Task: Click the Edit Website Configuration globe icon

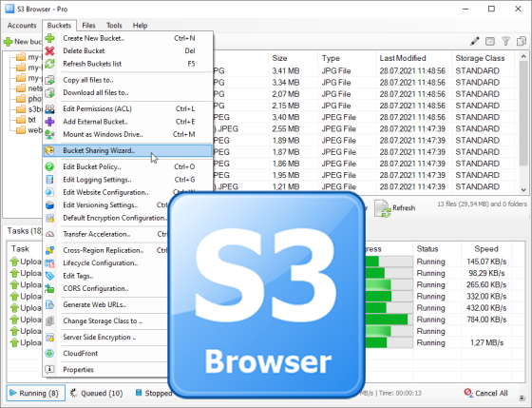Action: pos(49,192)
